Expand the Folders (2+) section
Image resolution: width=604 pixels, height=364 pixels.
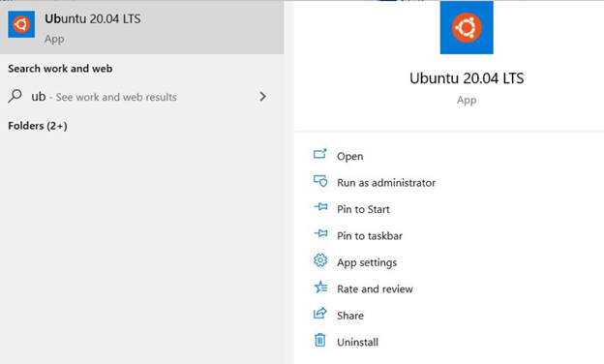(38, 126)
